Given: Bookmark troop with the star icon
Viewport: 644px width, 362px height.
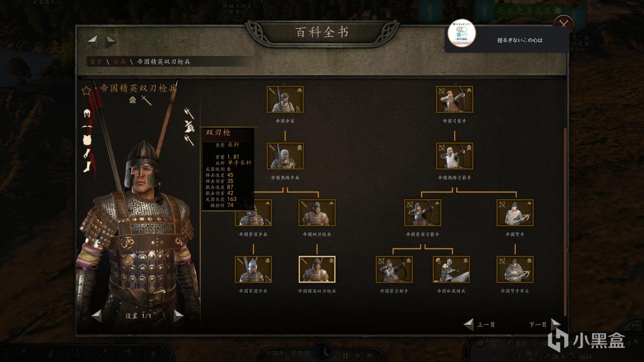Looking at the screenshot, I should click(87, 90).
